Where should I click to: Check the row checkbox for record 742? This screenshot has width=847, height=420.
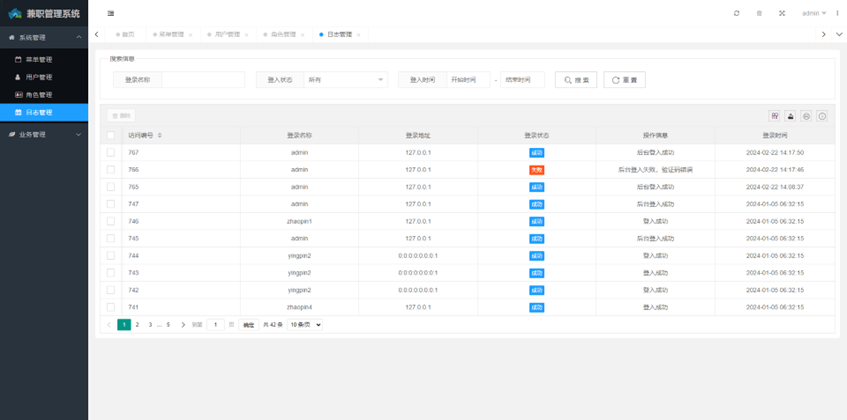111,290
